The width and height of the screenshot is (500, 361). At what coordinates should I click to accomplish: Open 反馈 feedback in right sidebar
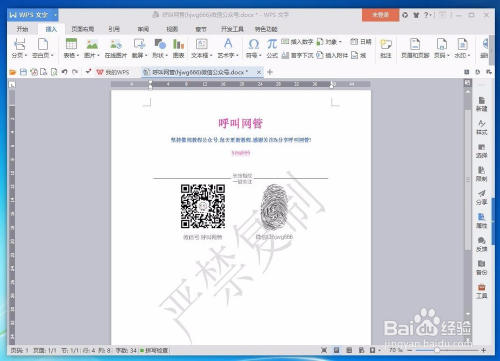click(481, 244)
